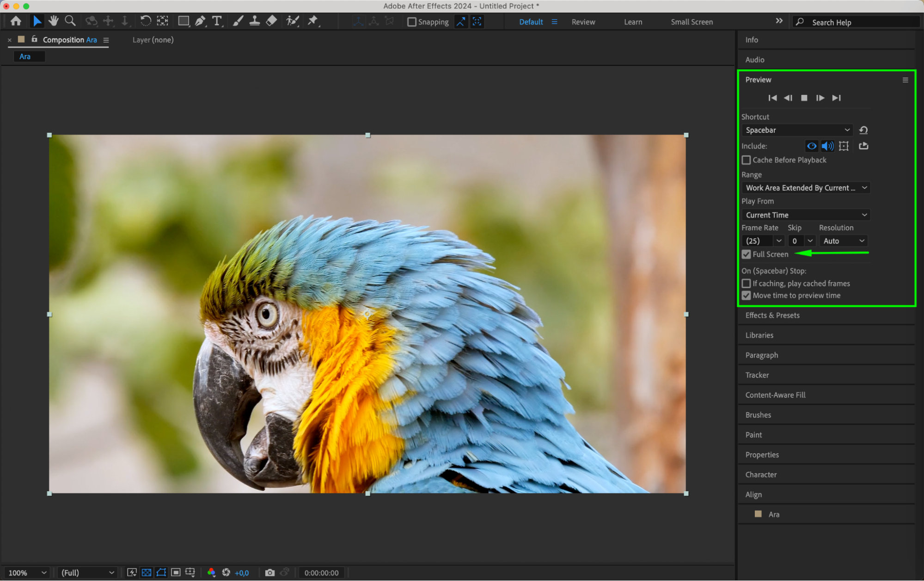924x581 pixels.
Task: Take a snapshot with camera icon
Action: pyautogui.click(x=269, y=573)
